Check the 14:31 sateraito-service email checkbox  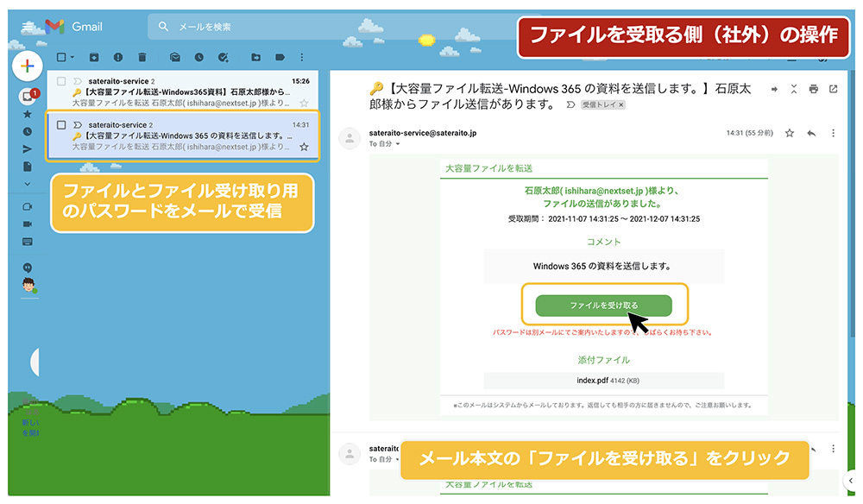61,125
